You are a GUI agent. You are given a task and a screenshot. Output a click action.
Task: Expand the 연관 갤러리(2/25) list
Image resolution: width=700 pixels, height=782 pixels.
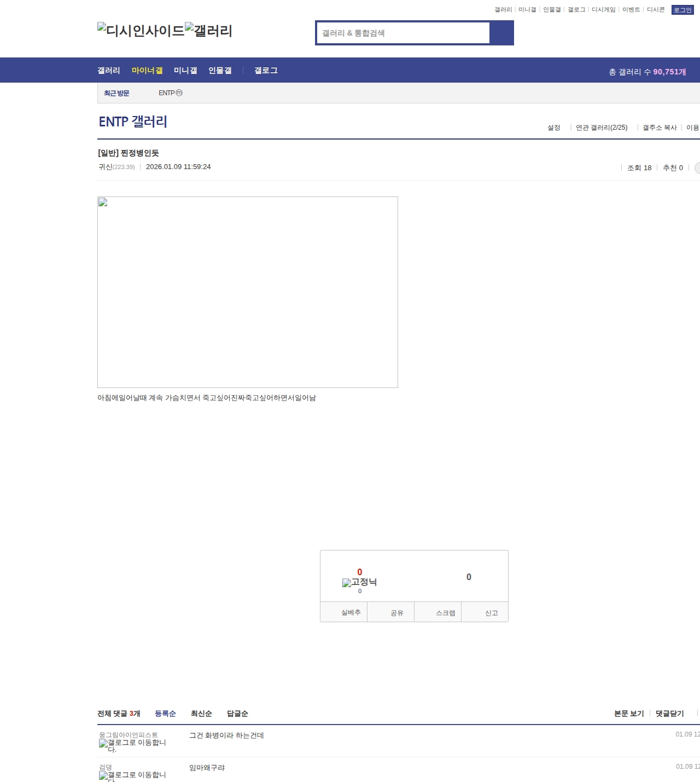(x=602, y=128)
